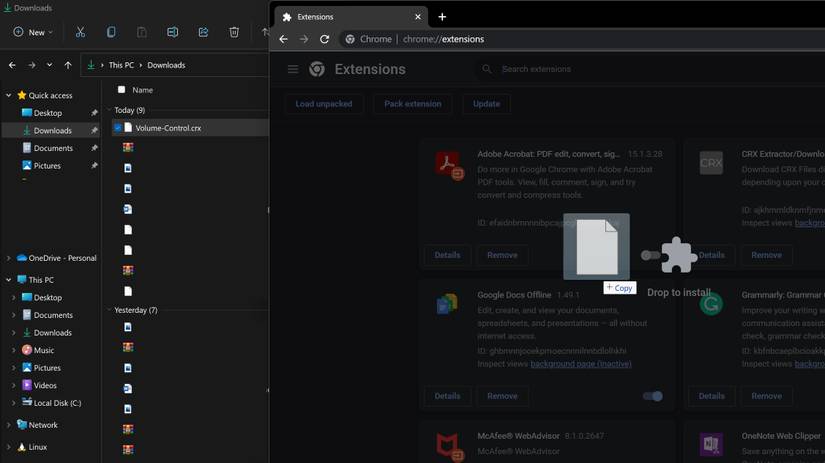Click the Chrome logo beside Extensions title

(317, 69)
